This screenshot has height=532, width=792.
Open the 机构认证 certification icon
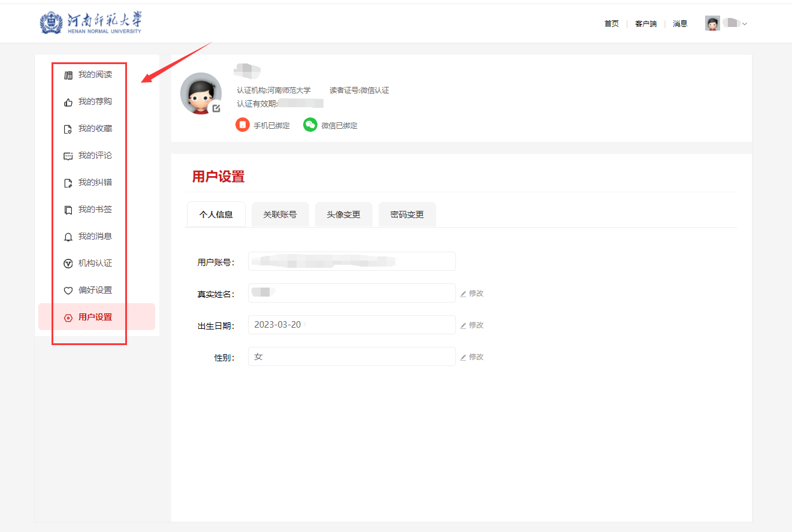tap(68, 264)
